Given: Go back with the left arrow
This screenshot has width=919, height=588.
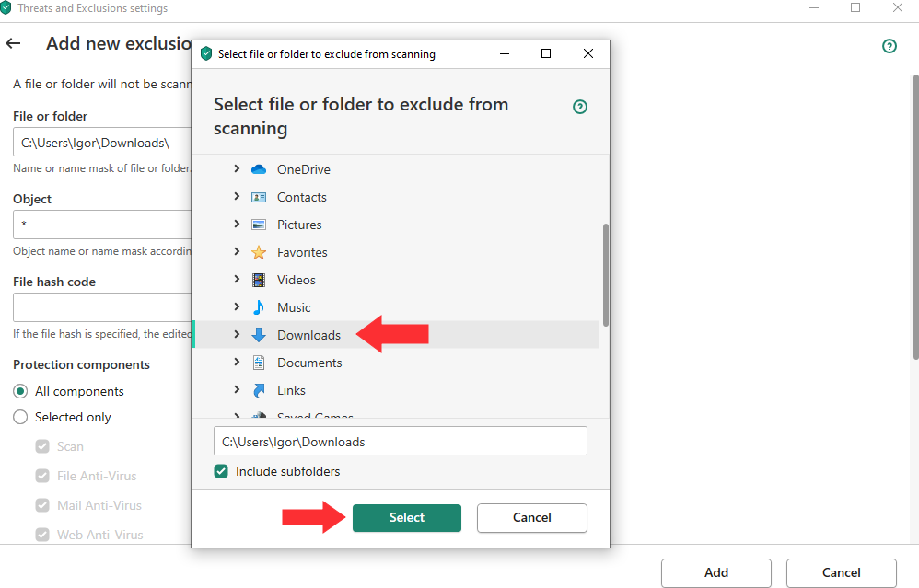Looking at the screenshot, I should [x=13, y=43].
